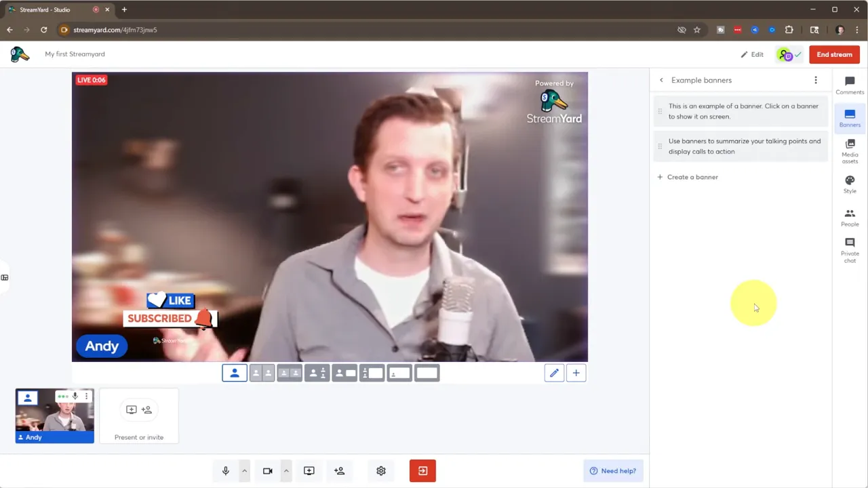The image size is (868, 488).
Task: Click the invite people icon
Action: click(339, 470)
